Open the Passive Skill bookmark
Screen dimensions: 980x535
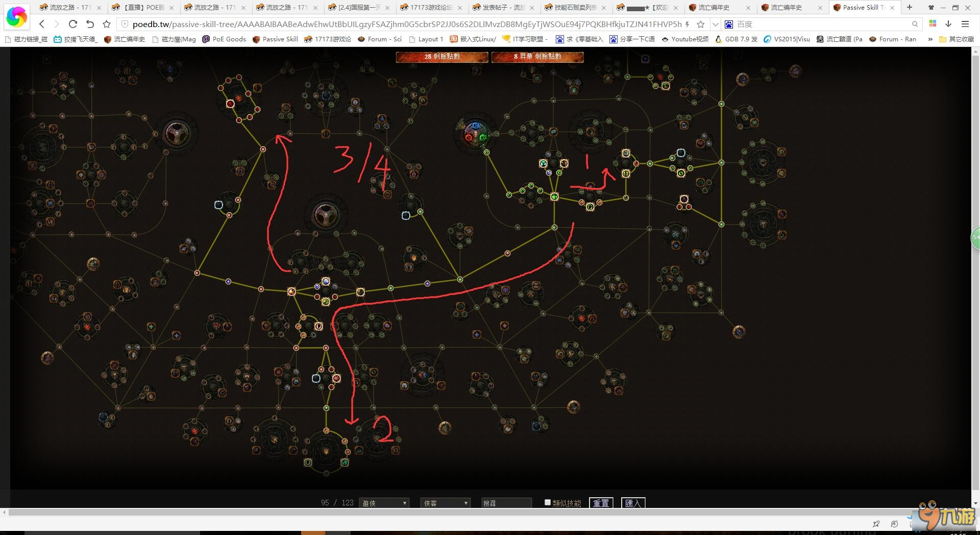pyautogui.click(x=275, y=39)
